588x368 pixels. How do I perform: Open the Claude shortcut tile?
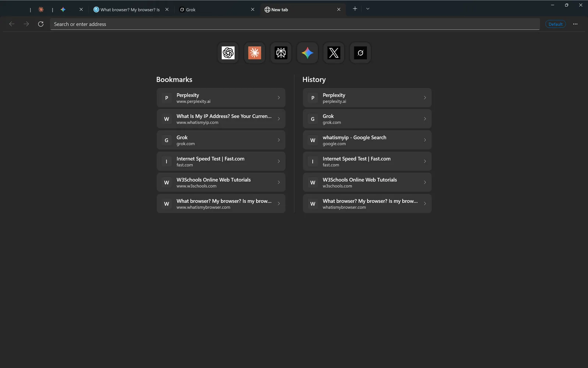(x=254, y=53)
